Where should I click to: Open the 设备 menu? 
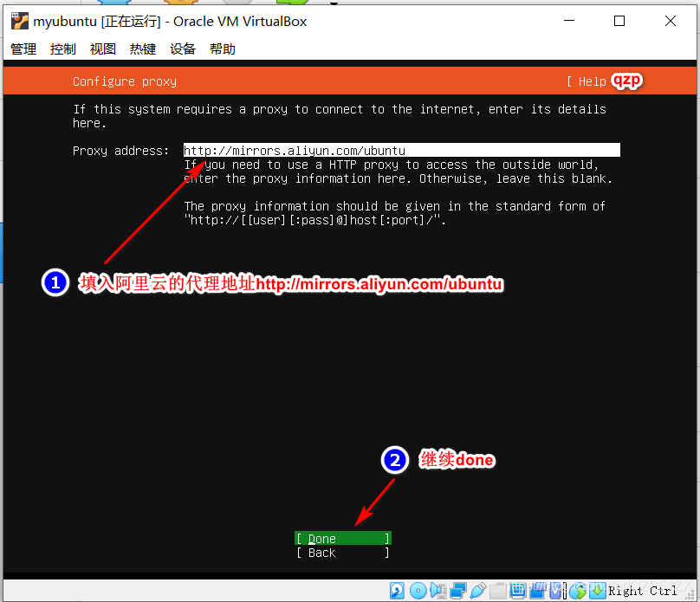183,49
